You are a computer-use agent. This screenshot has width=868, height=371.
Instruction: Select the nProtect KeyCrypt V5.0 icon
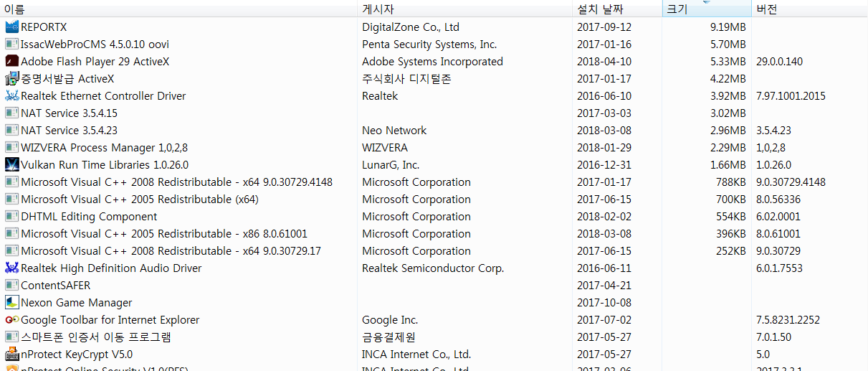[x=11, y=354]
